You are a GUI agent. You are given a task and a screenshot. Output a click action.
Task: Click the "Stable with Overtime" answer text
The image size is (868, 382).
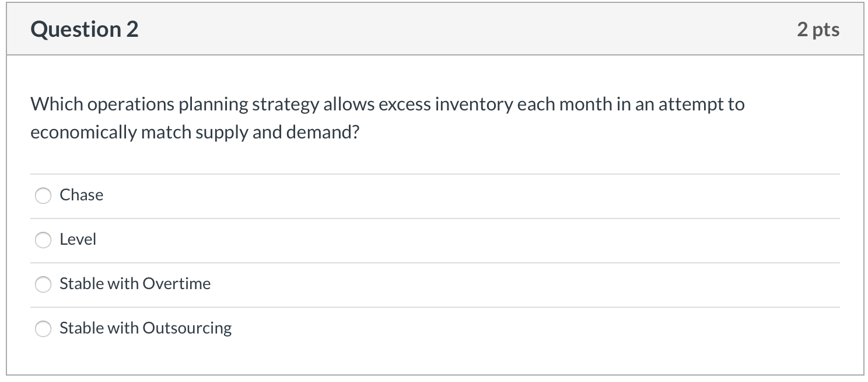tap(135, 284)
